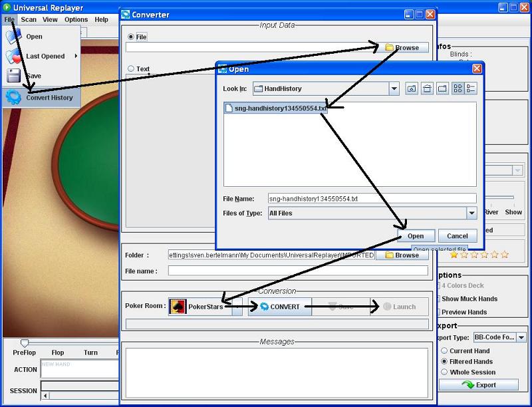This screenshot has height=407, width=532.
Task: Click the File Name text field
Action: (x=372, y=199)
